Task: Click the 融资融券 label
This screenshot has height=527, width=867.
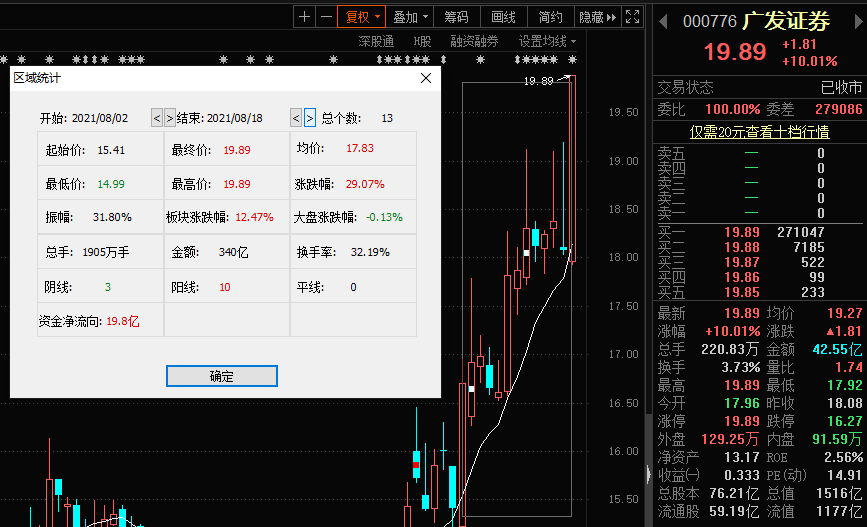Action: (474, 41)
